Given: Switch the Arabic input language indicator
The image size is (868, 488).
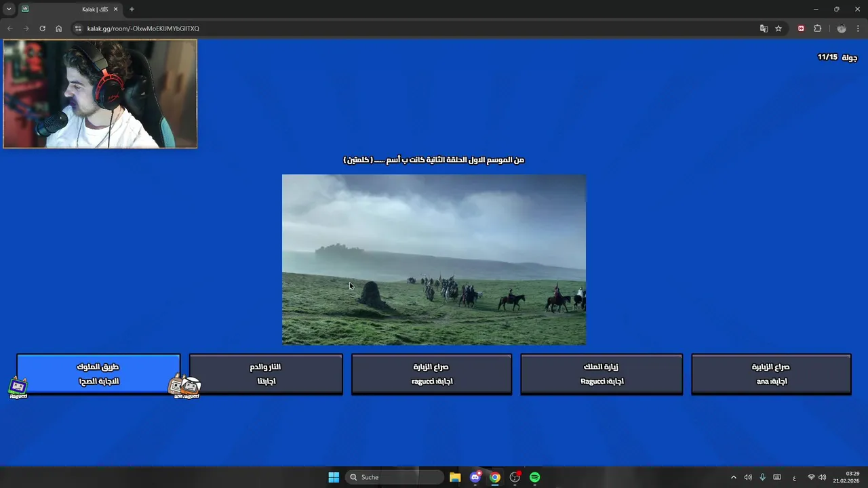Looking at the screenshot, I should coord(794,477).
